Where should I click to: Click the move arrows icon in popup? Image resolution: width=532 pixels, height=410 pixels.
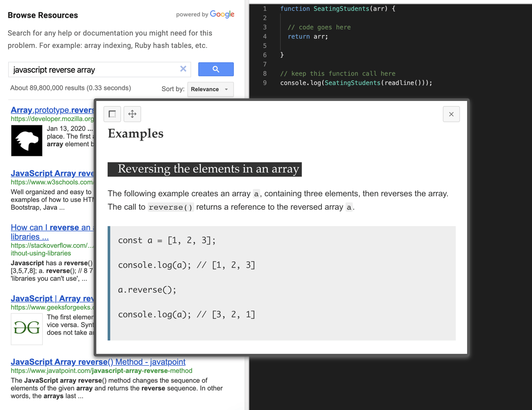(x=132, y=114)
